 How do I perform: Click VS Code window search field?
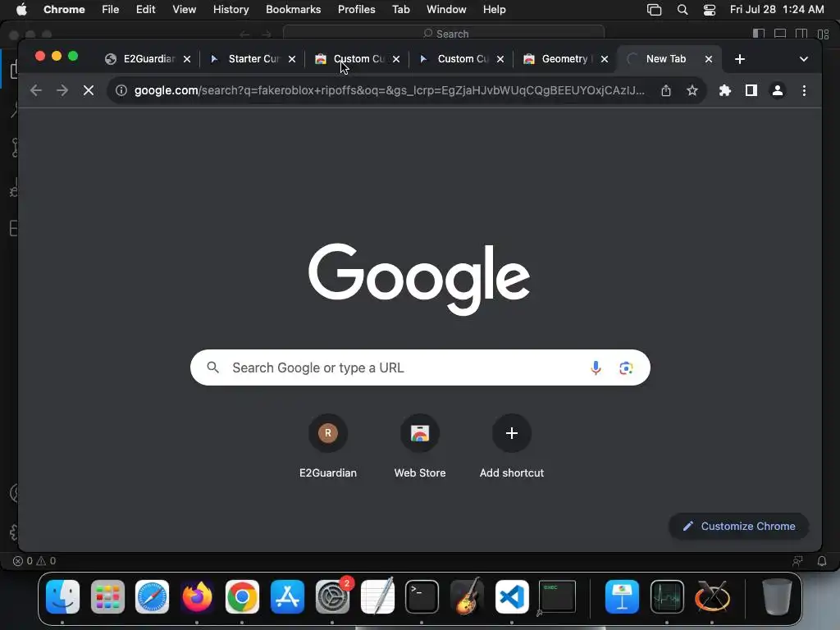[444, 33]
